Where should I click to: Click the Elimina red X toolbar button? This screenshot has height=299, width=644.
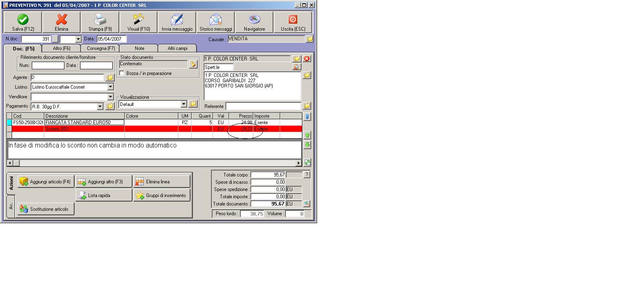62,22
